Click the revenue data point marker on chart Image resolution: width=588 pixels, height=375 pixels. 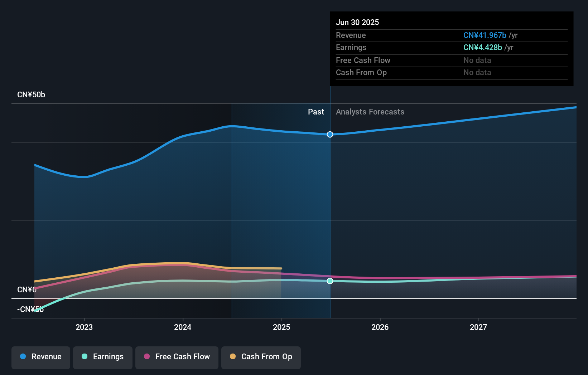pyautogui.click(x=329, y=135)
